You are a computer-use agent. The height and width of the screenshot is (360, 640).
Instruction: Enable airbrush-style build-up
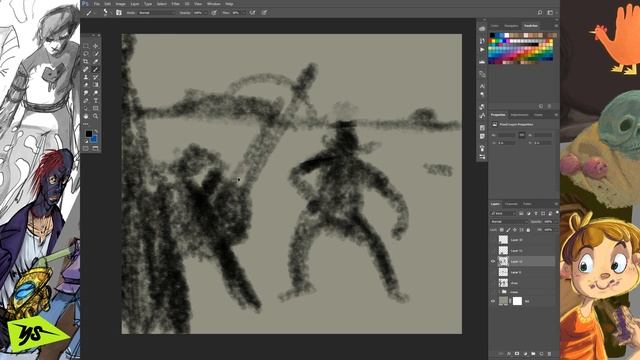[x=253, y=13]
